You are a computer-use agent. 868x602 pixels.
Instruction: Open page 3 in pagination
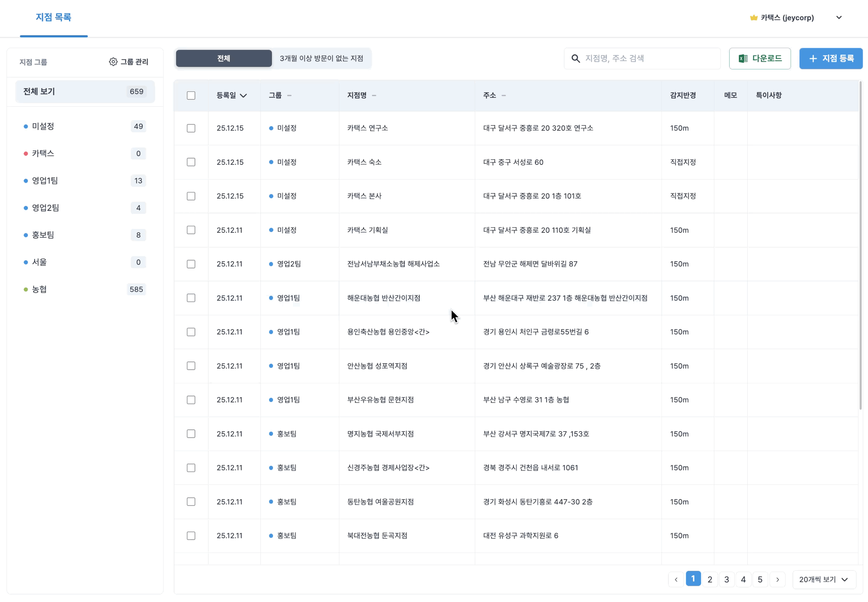[x=727, y=579]
